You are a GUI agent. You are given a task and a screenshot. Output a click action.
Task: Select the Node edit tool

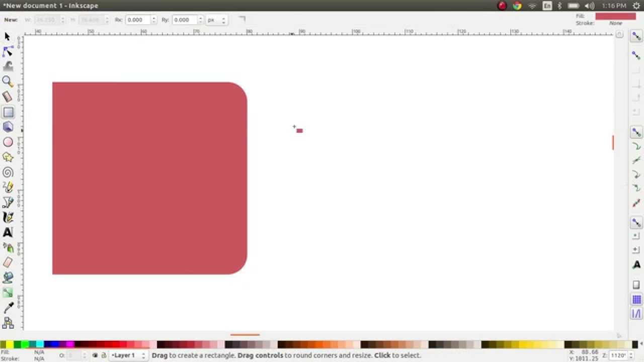8,51
